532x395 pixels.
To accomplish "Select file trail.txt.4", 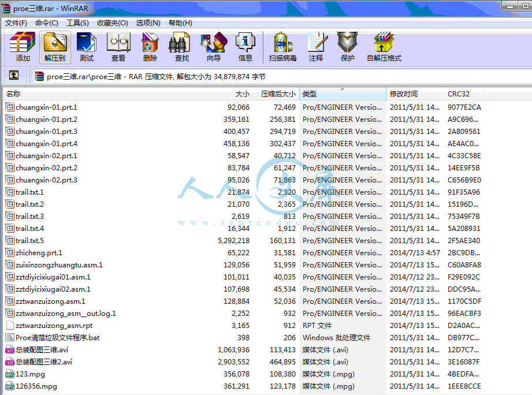I will click(30, 229).
